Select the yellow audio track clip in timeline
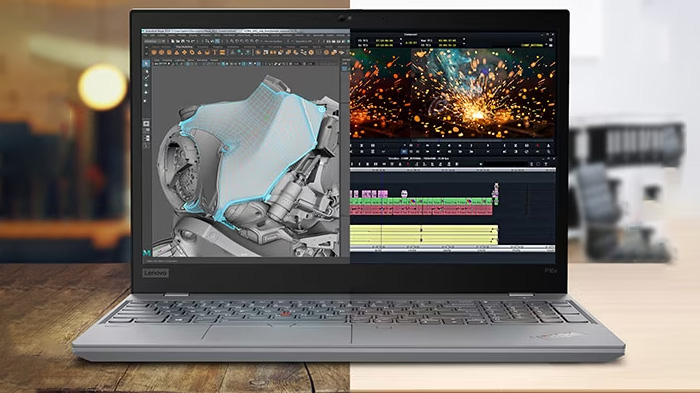Image resolution: width=700 pixels, height=393 pixels. tap(424, 235)
